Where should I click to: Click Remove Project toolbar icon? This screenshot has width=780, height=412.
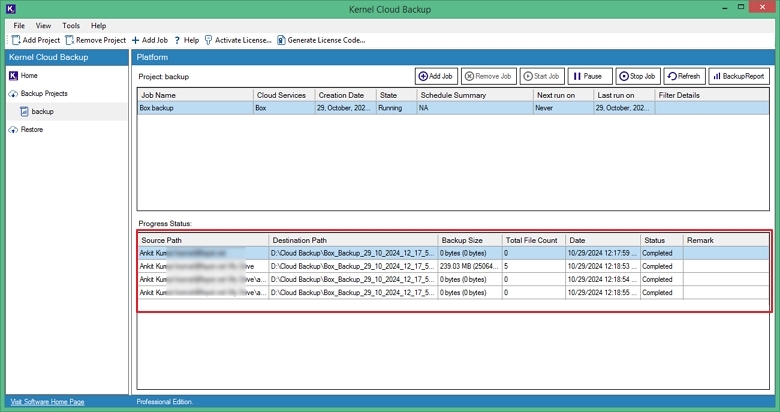click(95, 40)
